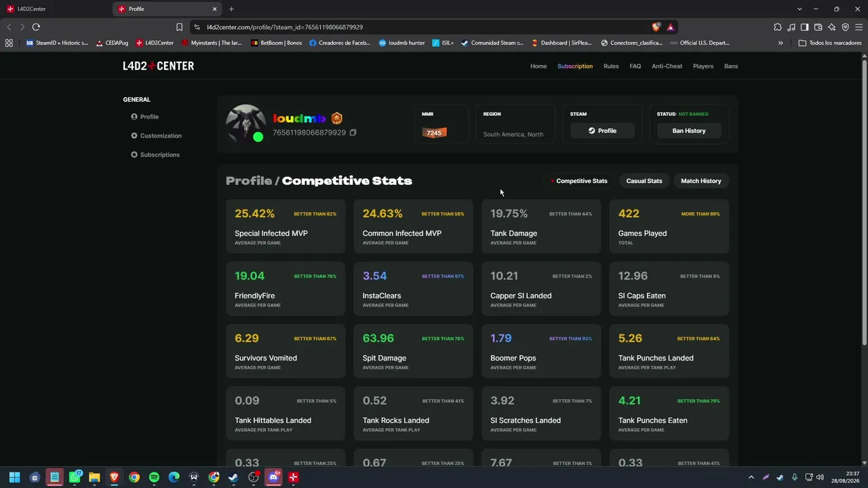Click the Brave Rewards triangle icon
The height and width of the screenshot is (488, 868).
coord(670,27)
